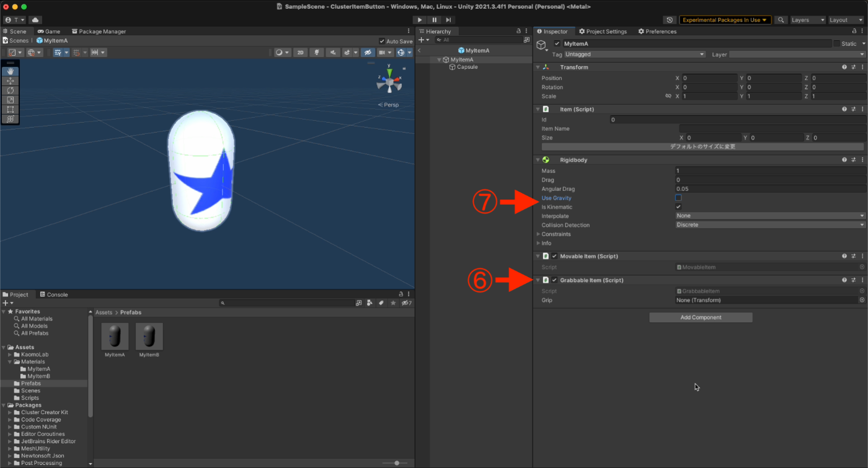Click the デフォルトのサイズに変更 button
The width and height of the screenshot is (868, 468).
click(x=702, y=147)
